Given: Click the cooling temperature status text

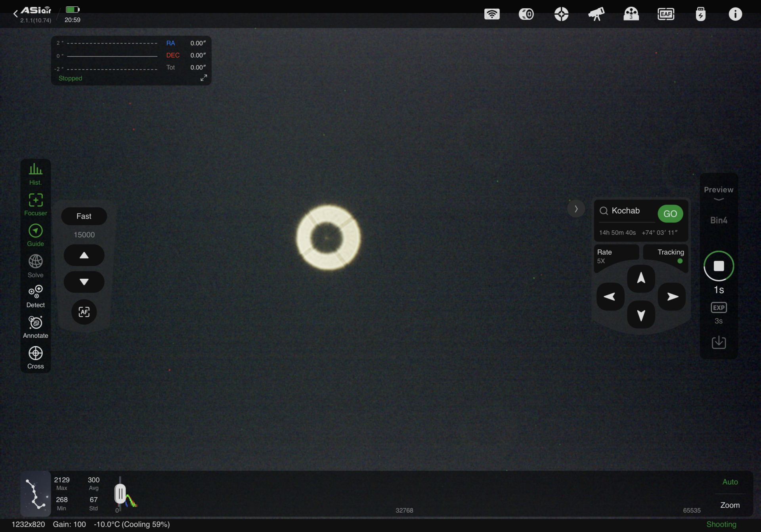Looking at the screenshot, I should pos(132,524).
